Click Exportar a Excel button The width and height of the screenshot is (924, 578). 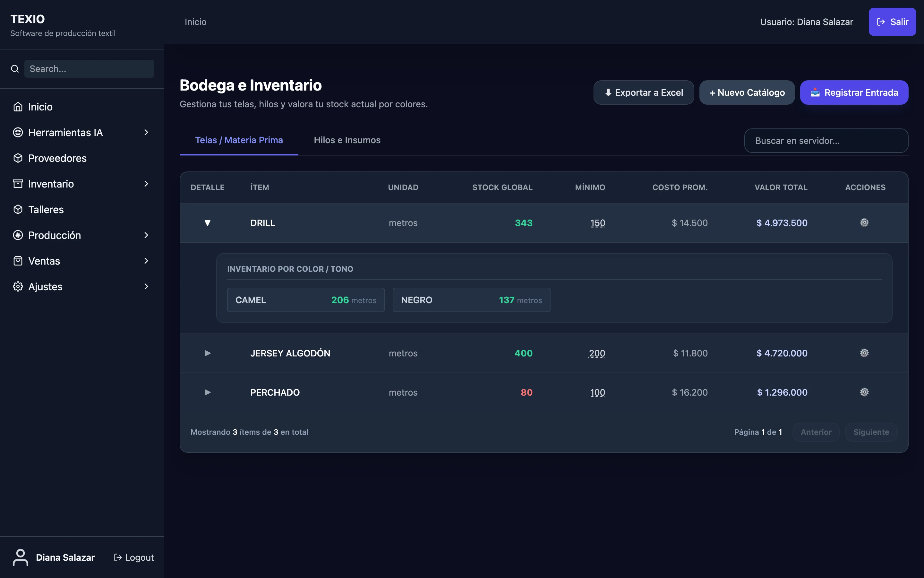(x=644, y=92)
